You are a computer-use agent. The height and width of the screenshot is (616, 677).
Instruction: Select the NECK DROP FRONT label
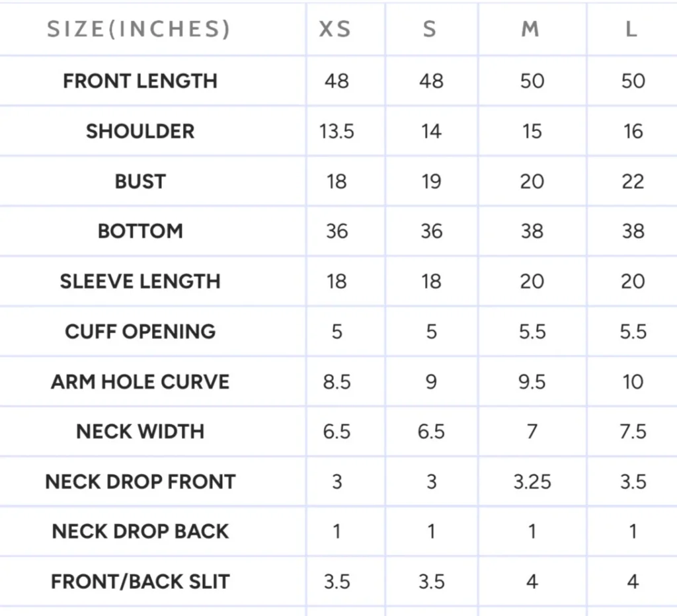140,482
